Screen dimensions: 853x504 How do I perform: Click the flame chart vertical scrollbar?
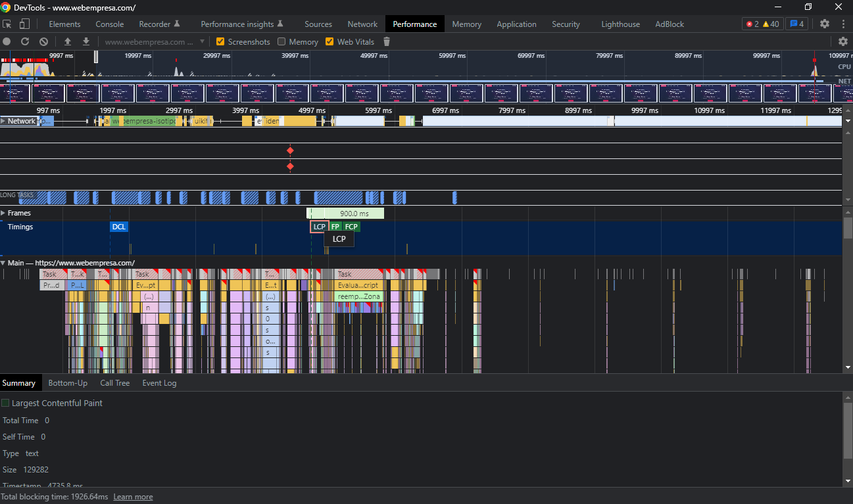coord(848,228)
